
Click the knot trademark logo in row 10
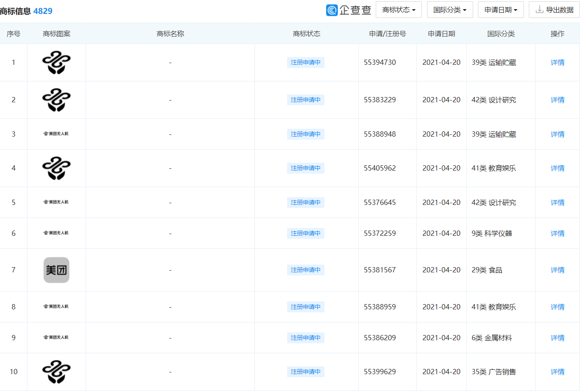(x=56, y=372)
